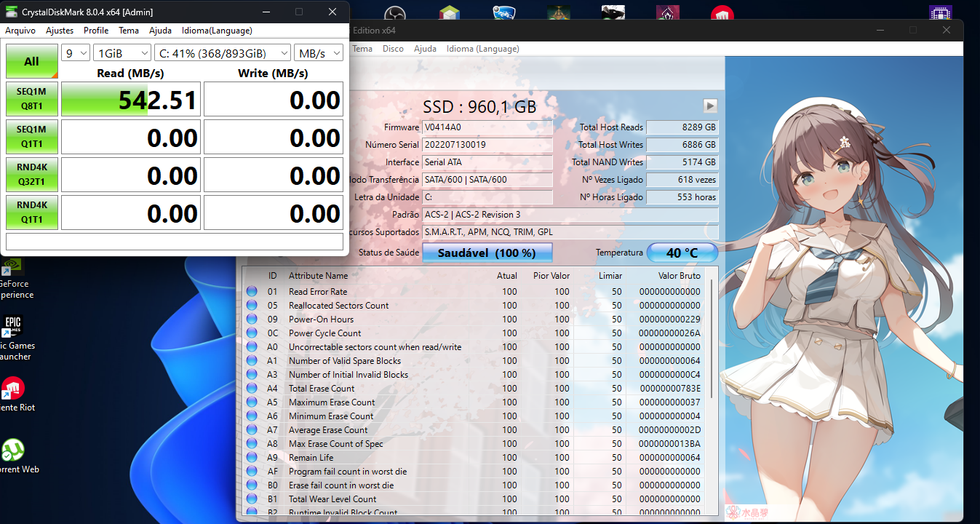Image resolution: width=980 pixels, height=524 pixels.
Task: Click the status orb for Average Erase Count
Action: 252,430
